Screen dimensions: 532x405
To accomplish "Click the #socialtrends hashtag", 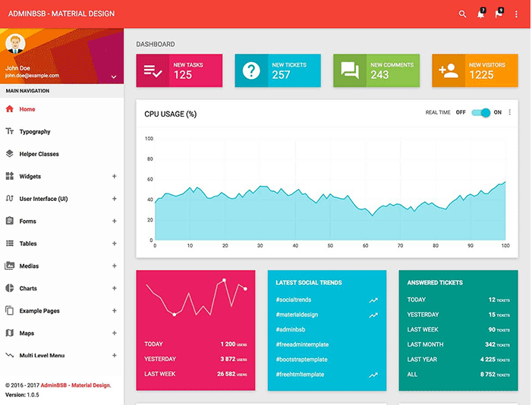I will click(x=294, y=300).
